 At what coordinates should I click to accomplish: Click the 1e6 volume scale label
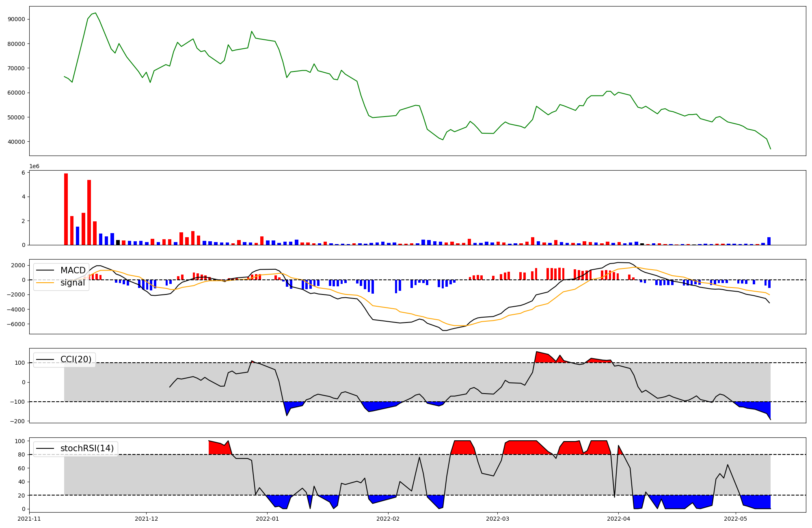tap(34, 167)
